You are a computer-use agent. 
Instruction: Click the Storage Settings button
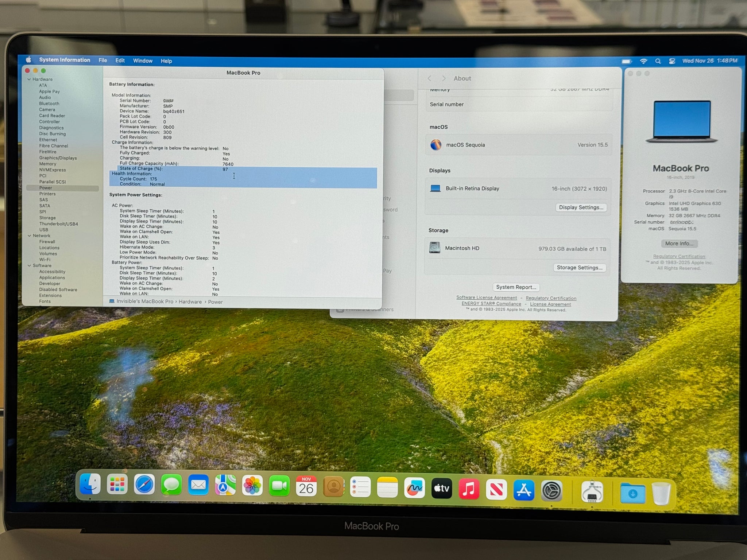pyautogui.click(x=579, y=268)
